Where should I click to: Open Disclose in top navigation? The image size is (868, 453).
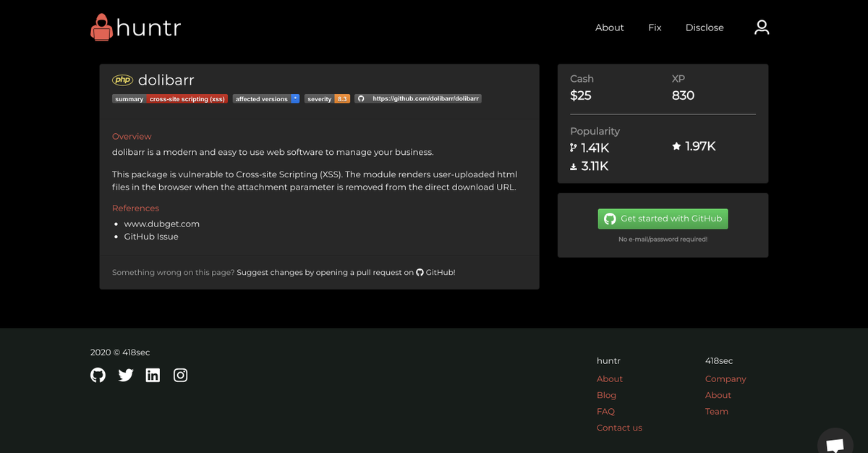tap(705, 27)
